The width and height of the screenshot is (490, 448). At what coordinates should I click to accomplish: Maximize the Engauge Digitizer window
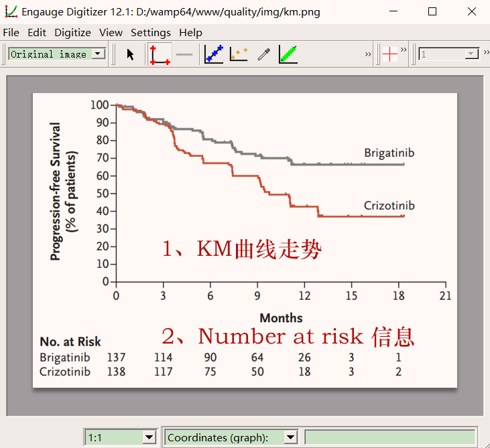[x=432, y=11]
